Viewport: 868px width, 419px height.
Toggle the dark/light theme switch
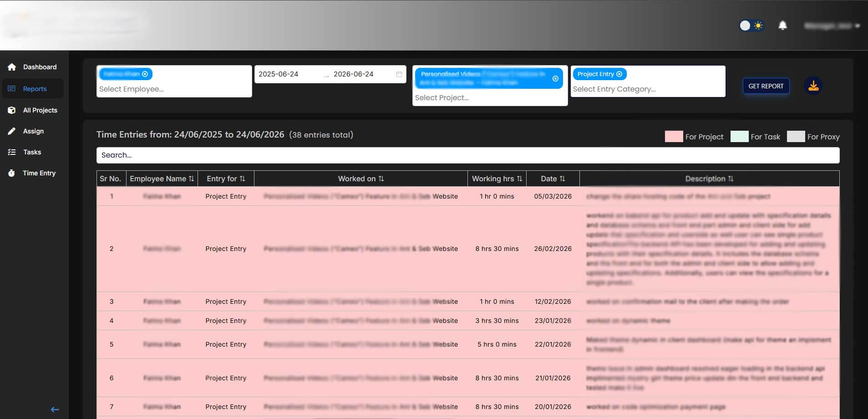point(751,26)
